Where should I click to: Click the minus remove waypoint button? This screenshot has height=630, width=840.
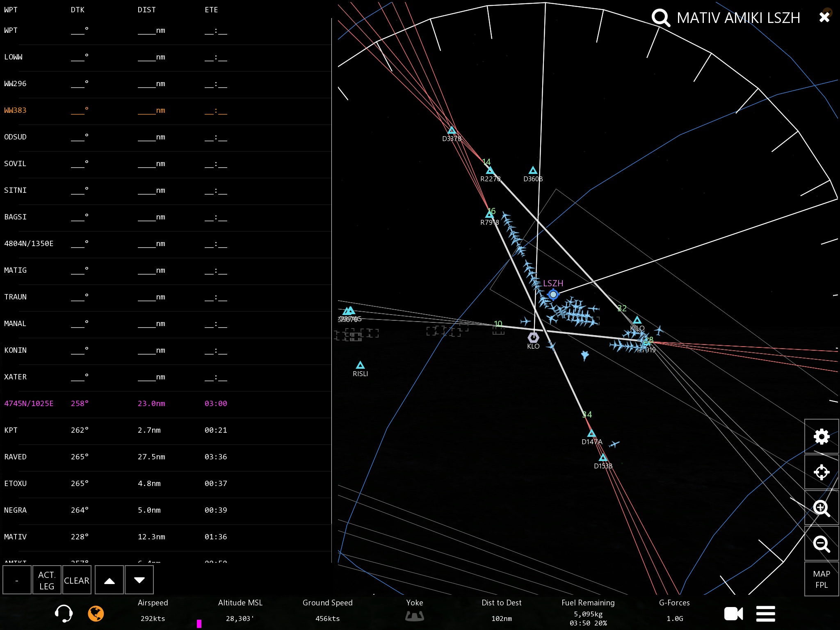pos(17,580)
